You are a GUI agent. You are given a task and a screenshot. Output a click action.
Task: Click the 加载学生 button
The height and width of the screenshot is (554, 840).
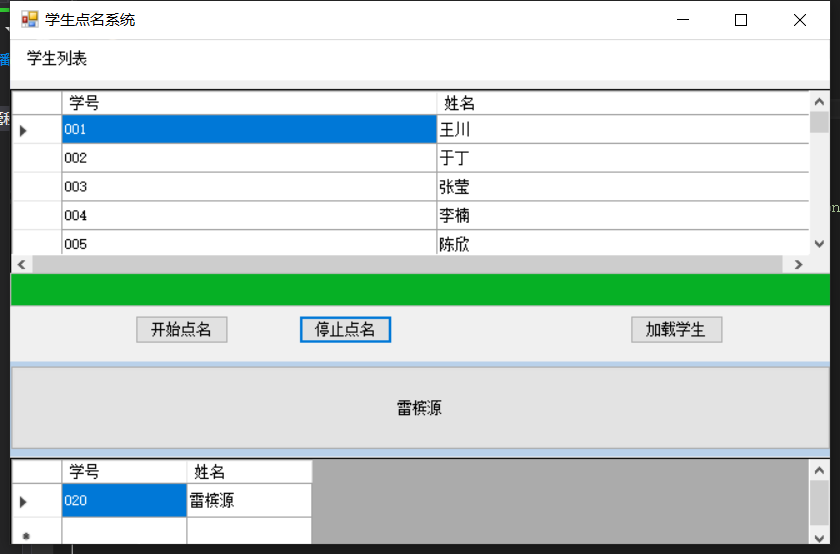click(x=677, y=329)
